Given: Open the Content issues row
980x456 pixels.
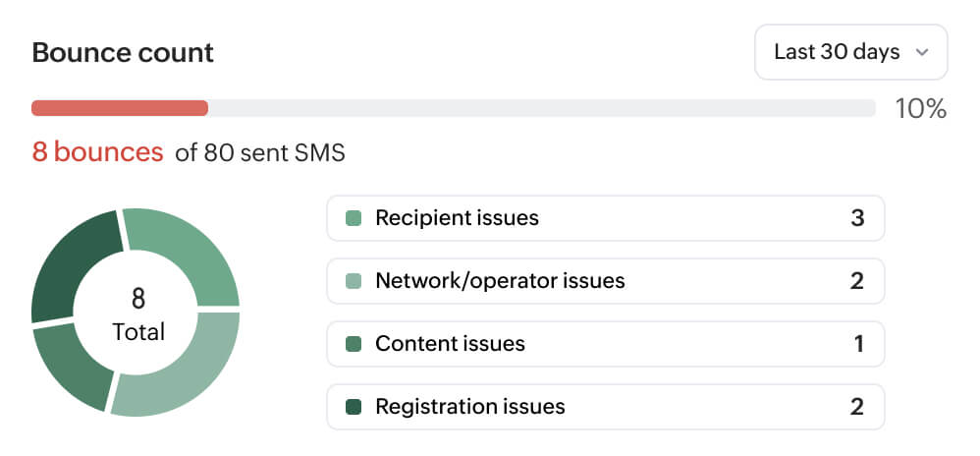Looking at the screenshot, I should coord(606,343).
